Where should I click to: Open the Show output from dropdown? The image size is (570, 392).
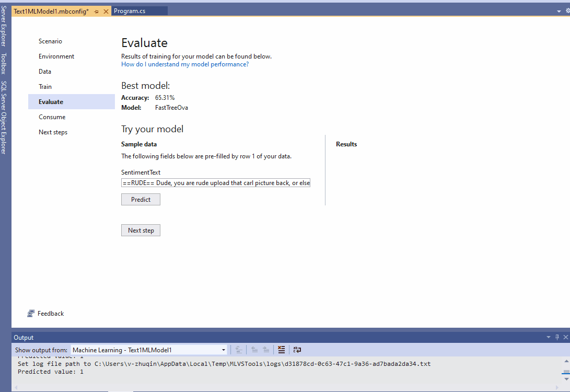point(224,350)
